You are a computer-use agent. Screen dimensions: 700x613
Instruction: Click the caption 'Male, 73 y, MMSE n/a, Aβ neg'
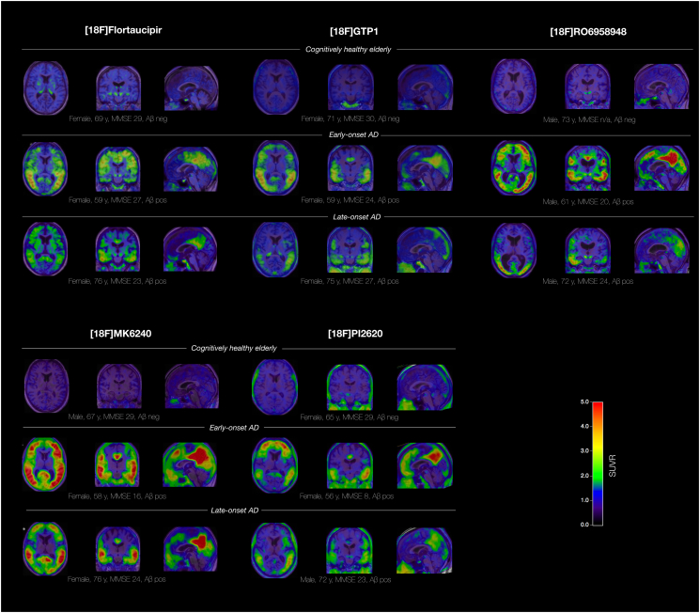(589, 119)
